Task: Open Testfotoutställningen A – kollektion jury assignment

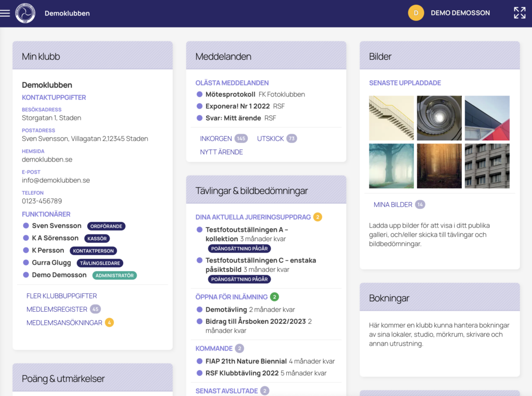Action: (x=247, y=234)
